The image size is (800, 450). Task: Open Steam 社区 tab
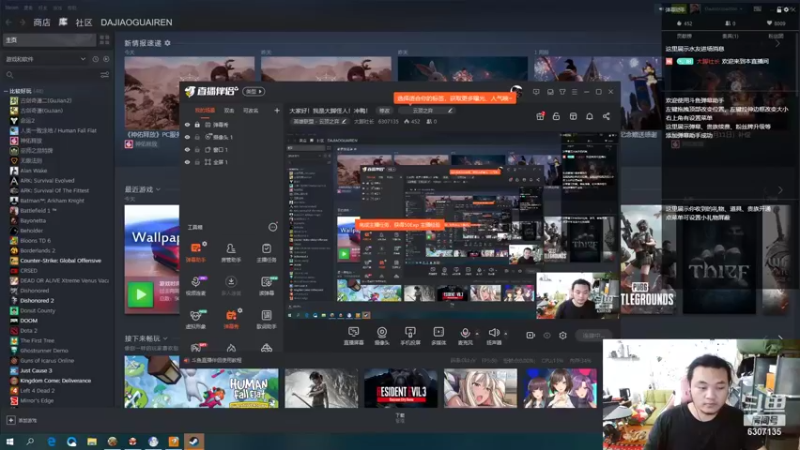[84, 22]
